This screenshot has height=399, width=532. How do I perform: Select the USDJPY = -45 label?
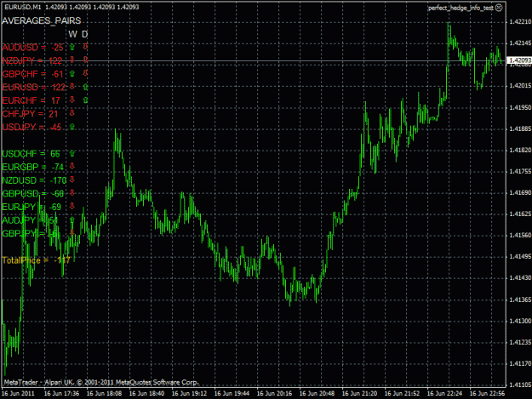click(31, 127)
